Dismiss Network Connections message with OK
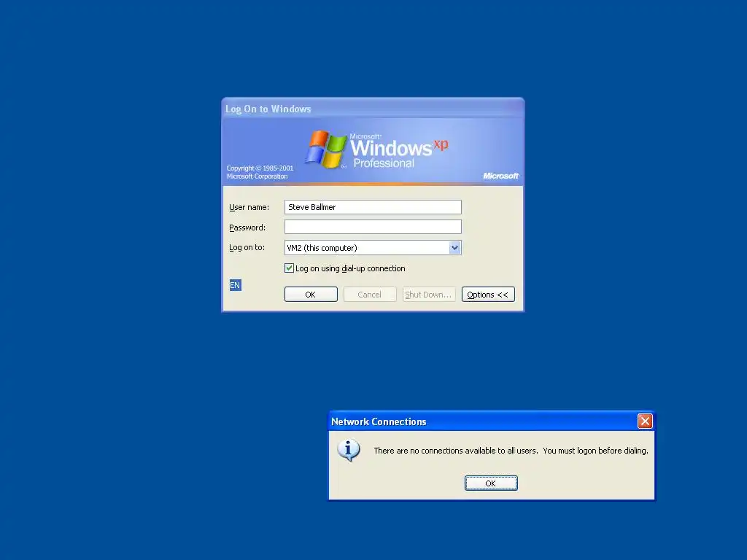This screenshot has height=560, width=747. (491, 483)
